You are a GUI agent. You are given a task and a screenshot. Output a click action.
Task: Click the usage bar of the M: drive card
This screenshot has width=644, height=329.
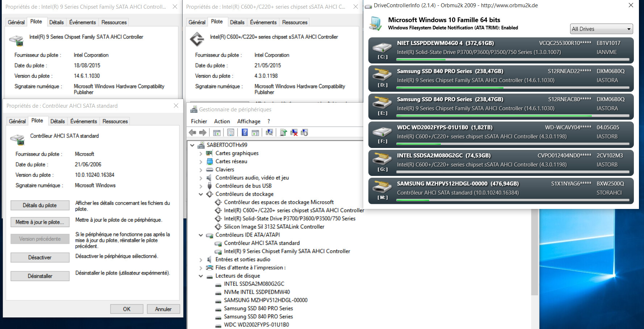513,200
